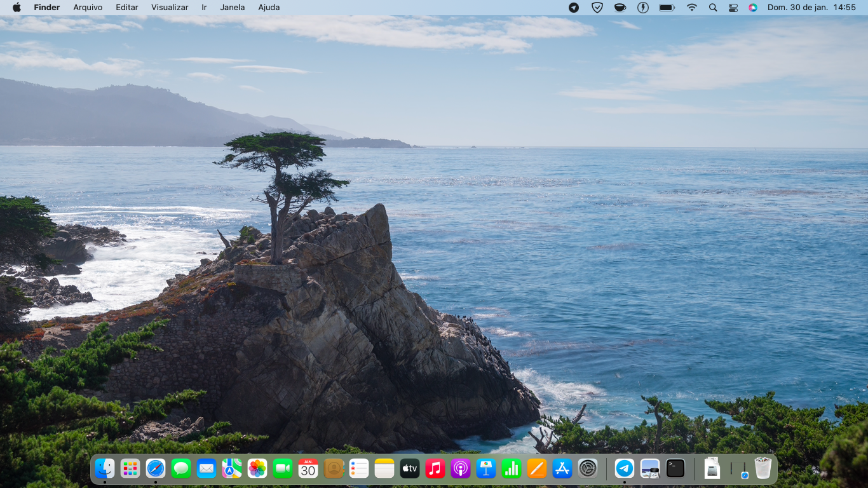Open System Preferences gear icon

[x=588, y=469]
